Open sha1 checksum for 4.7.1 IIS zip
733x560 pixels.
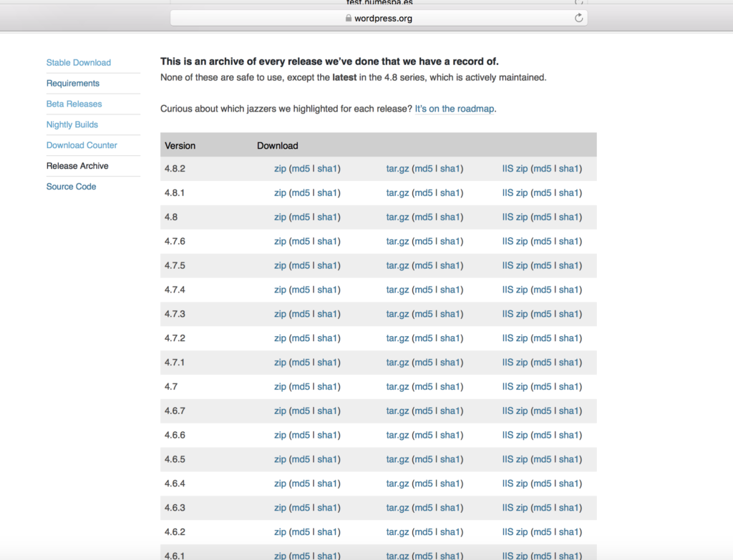(x=569, y=363)
